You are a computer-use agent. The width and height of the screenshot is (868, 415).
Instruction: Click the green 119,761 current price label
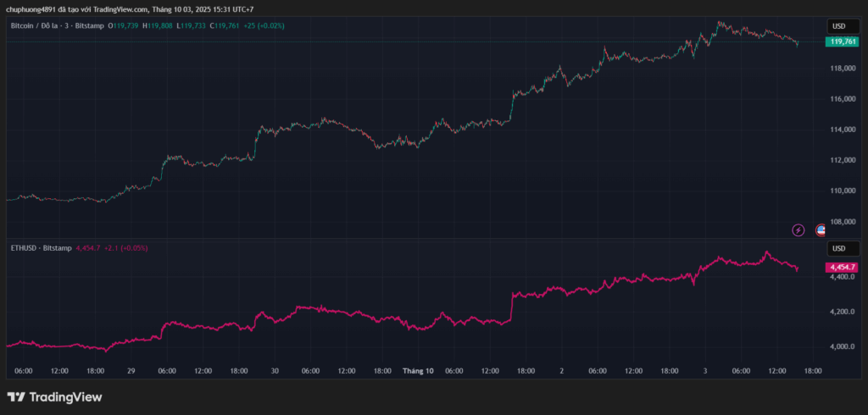[841, 41]
